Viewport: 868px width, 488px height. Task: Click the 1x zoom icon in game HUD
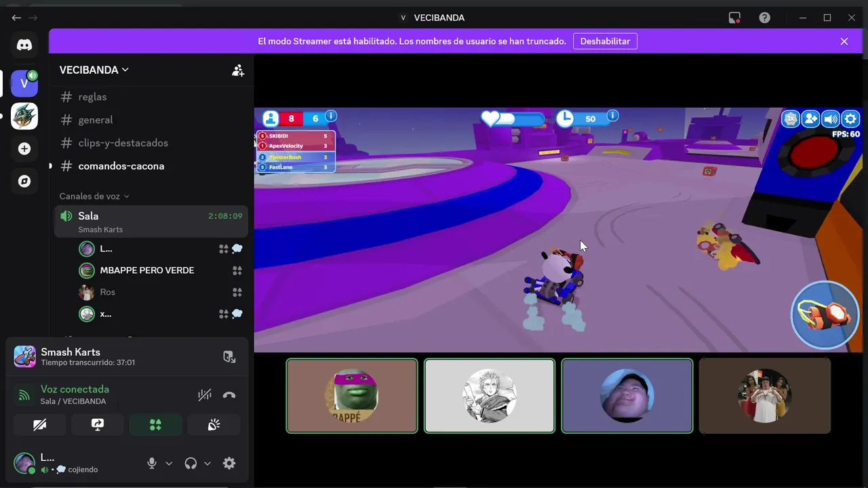(791, 119)
